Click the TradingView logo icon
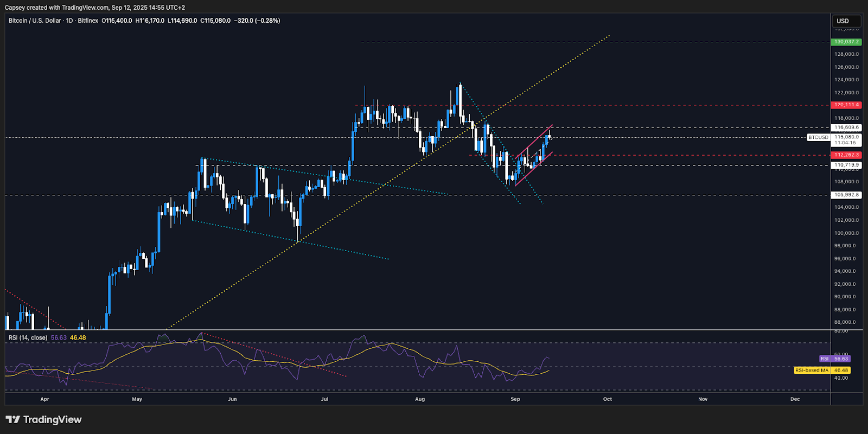 (x=12, y=419)
